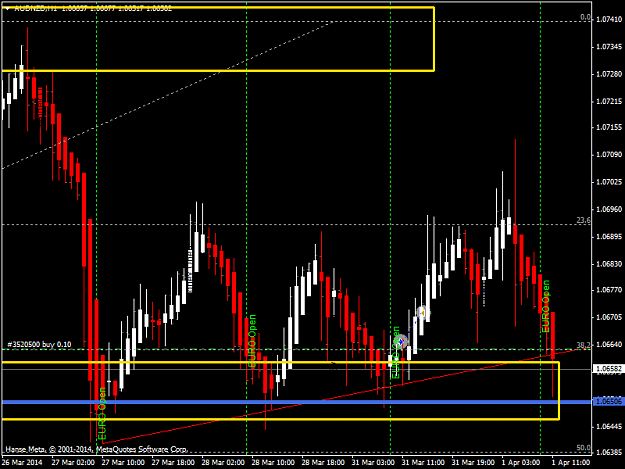Click time axis label 1 Apr 03:00
Screen dimensions: 625x469
pyautogui.click(x=521, y=462)
